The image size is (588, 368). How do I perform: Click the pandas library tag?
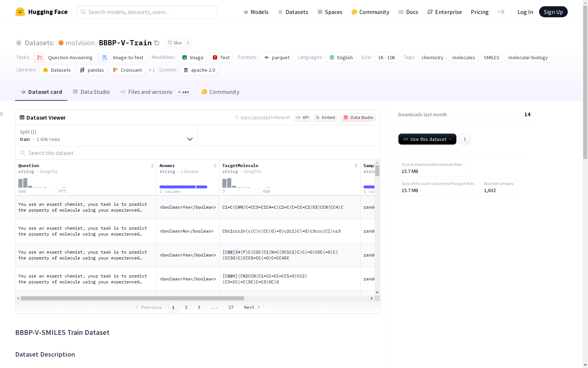coord(92,70)
